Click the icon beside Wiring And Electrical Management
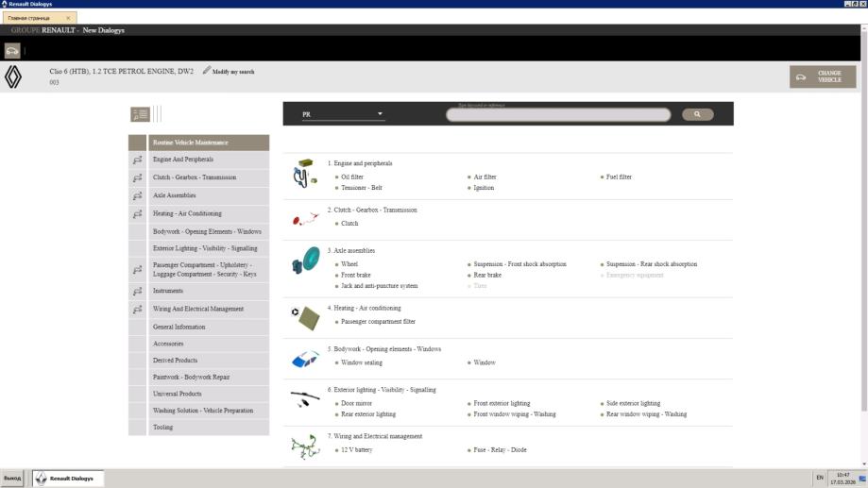Viewport: 868px width, 488px height. pos(138,310)
